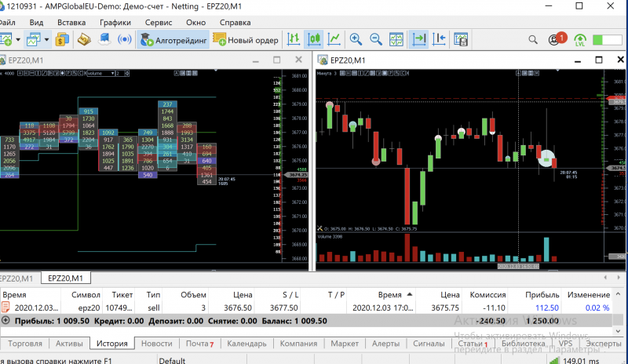Click the connection signal bars icon
Screen dimensions: 628x364
(555, 361)
